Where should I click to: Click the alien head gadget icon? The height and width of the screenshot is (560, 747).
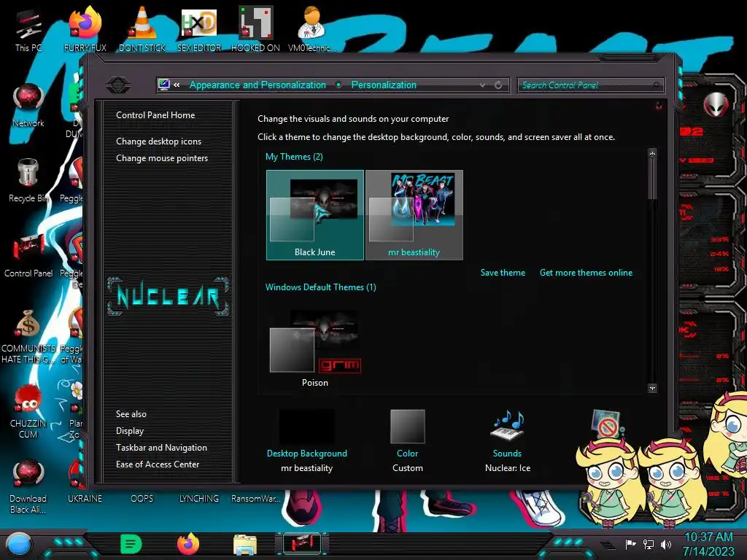tap(716, 104)
